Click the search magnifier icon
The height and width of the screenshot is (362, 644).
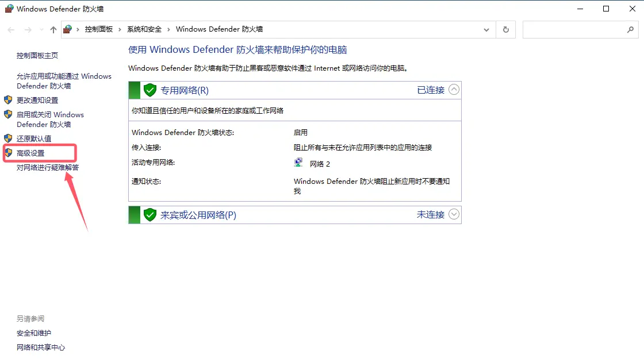pyautogui.click(x=630, y=29)
